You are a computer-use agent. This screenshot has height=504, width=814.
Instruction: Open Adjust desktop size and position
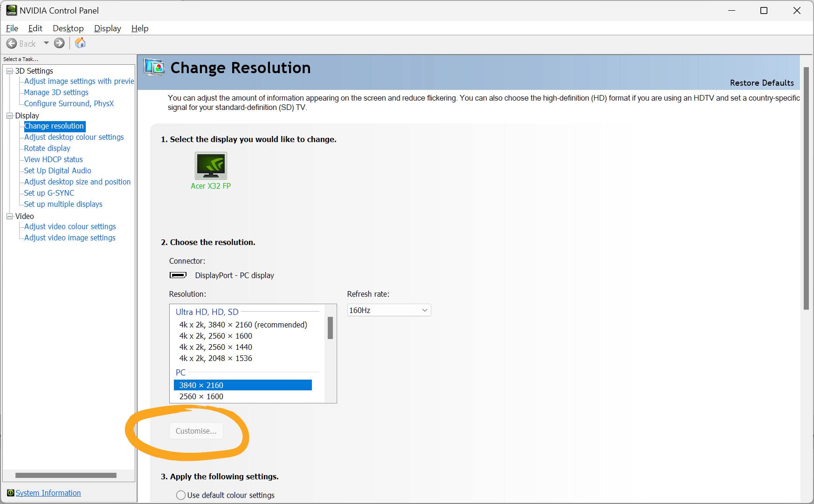pos(77,182)
